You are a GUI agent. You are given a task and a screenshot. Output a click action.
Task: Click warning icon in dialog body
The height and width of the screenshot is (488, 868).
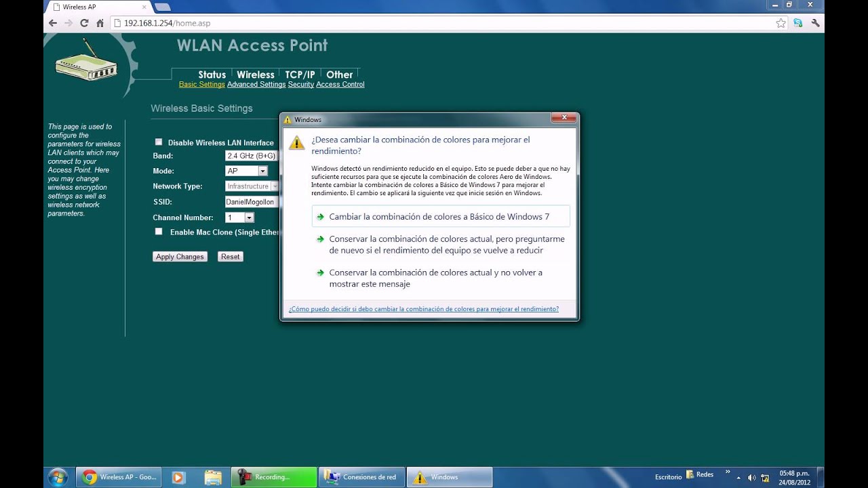pos(296,142)
